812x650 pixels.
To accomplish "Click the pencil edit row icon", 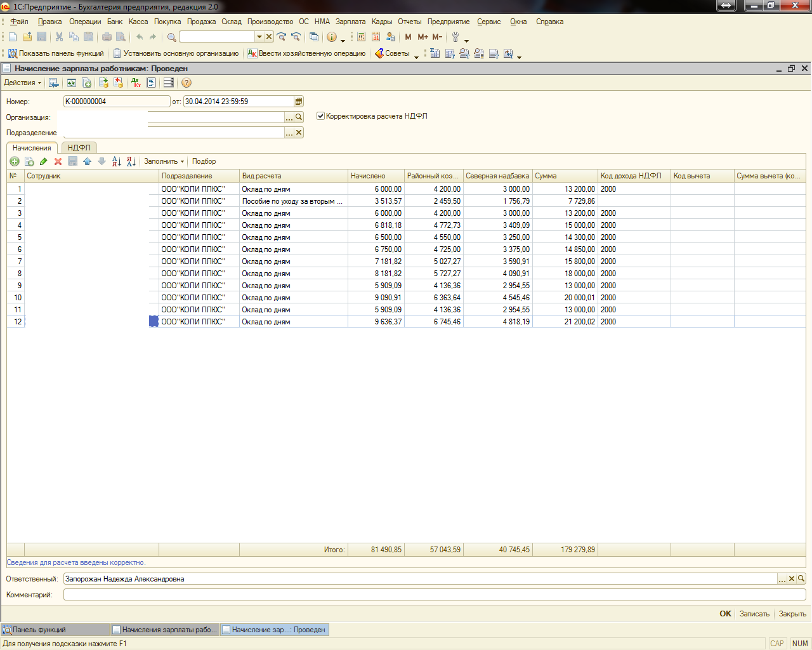I will [44, 162].
